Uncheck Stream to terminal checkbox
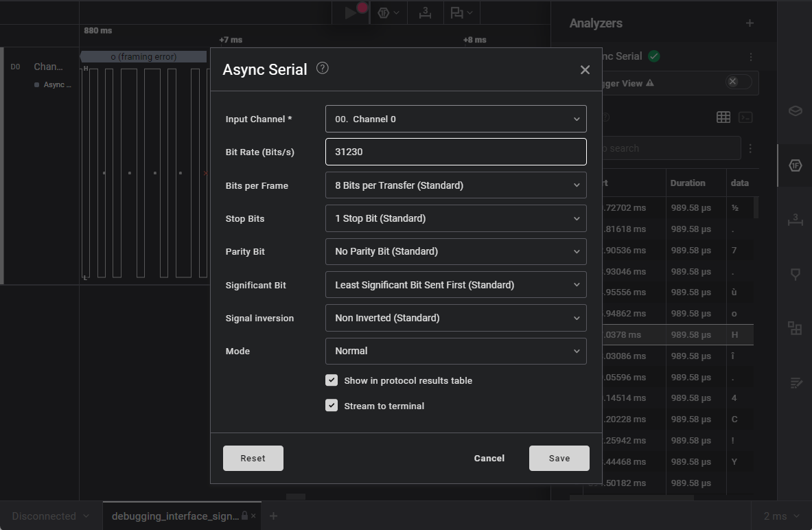The width and height of the screenshot is (812, 530). (x=332, y=406)
